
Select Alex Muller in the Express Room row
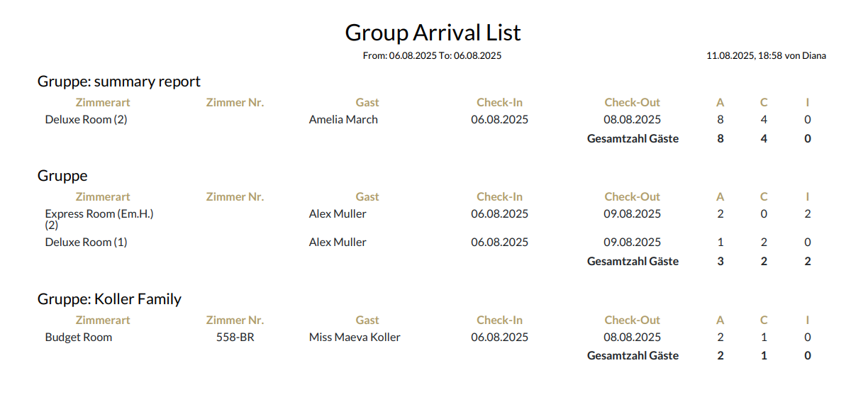click(338, 214)
